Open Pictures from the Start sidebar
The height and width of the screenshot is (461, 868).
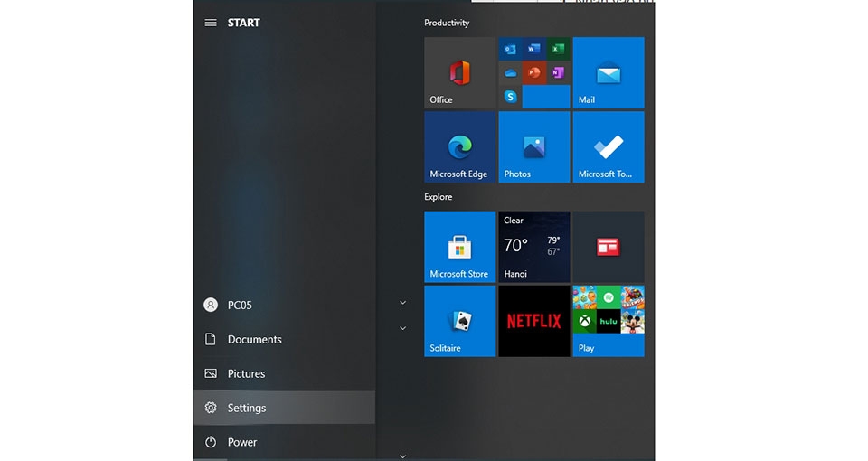284,373
